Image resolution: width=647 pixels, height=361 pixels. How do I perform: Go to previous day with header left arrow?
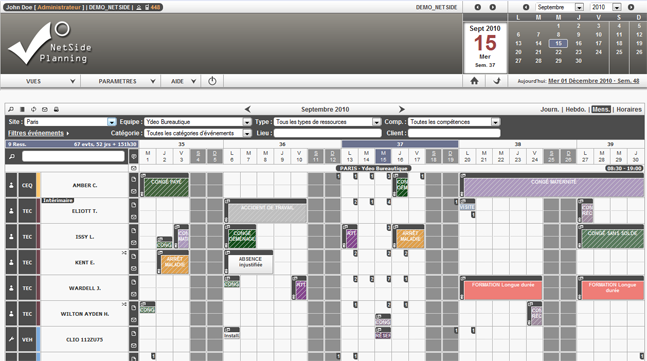[478, 7]
